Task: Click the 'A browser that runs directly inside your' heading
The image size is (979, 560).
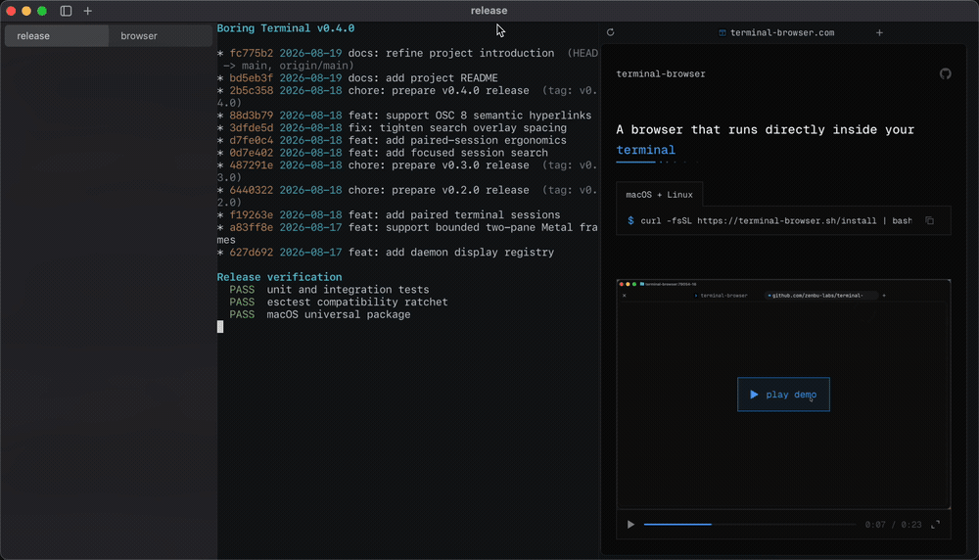Action: tap(766, 130)
